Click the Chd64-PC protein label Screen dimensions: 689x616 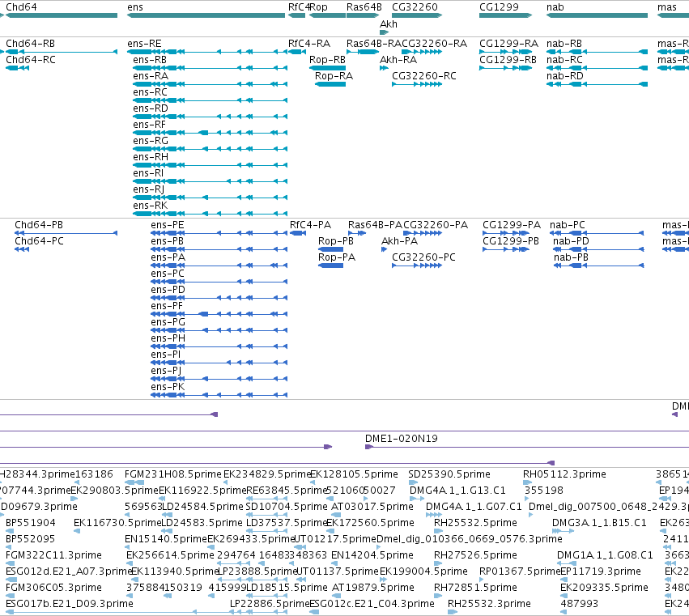coord(39,241)
